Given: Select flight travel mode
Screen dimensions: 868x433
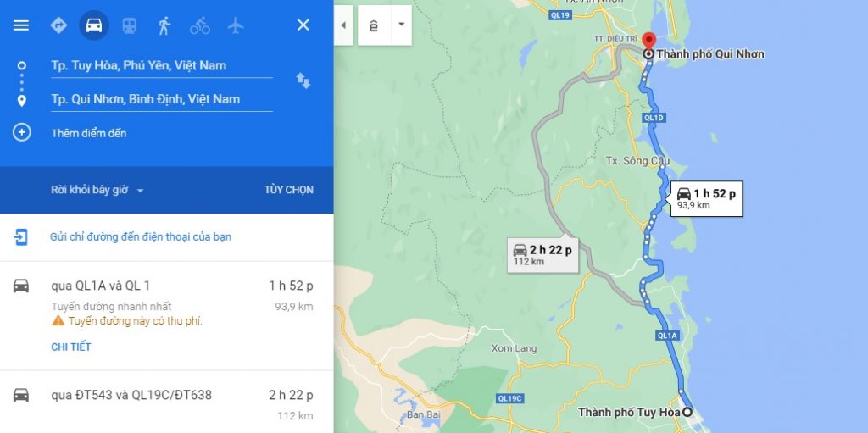Looking at the screenshot, I should point(236,25).
